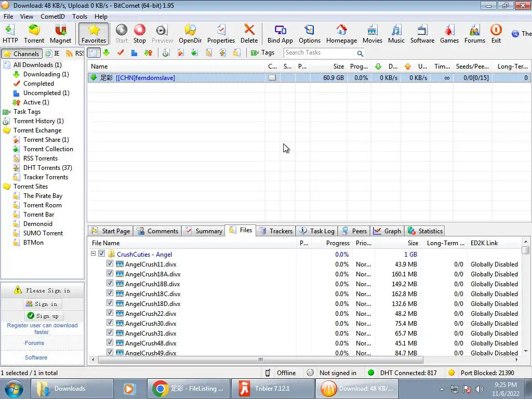Delete the selected task

249,34
